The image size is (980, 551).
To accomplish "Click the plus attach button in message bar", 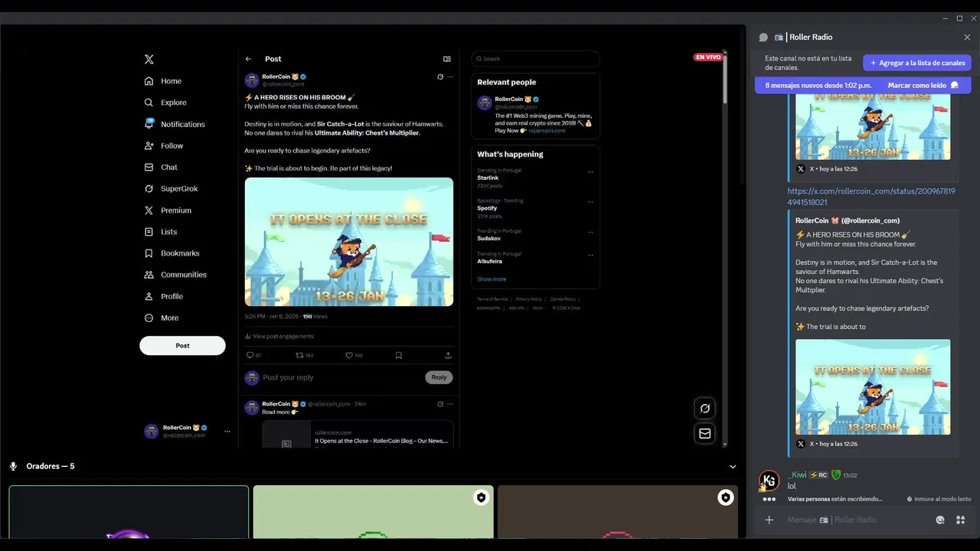I will pyautogui.click(x=769, y=520).
